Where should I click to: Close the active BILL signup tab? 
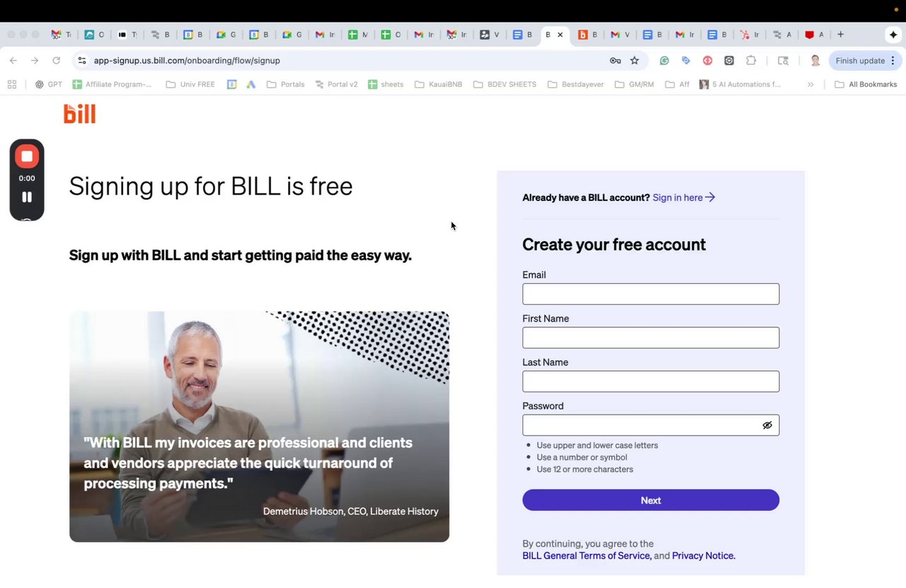pos(561,35)
